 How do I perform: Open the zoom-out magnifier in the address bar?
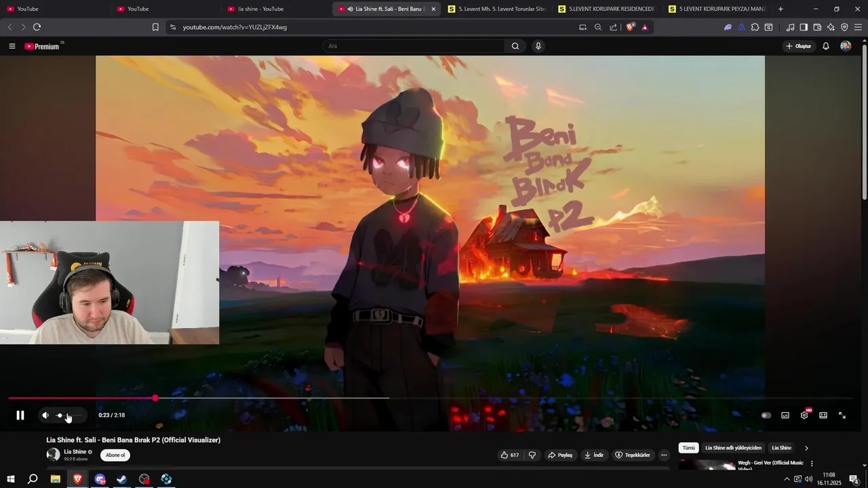pos(598,27)
